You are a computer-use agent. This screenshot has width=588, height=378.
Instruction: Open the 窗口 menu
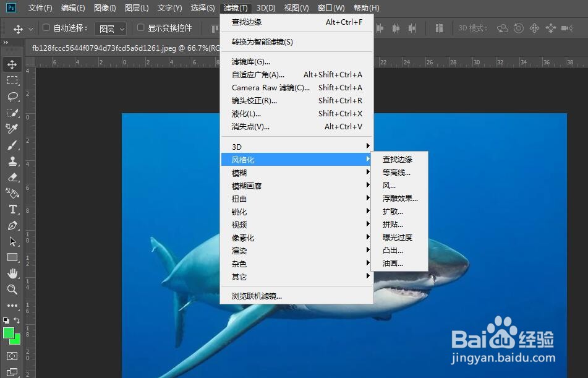click(331, 7)
